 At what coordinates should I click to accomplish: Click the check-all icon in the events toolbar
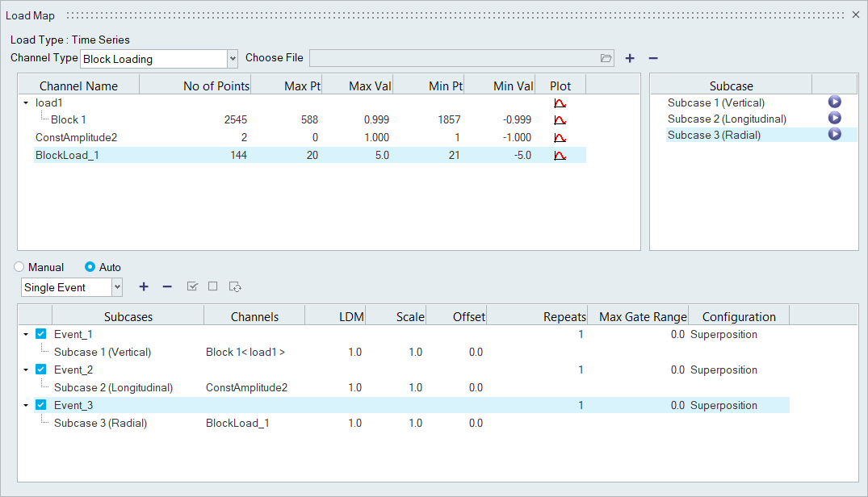point(192,286)
